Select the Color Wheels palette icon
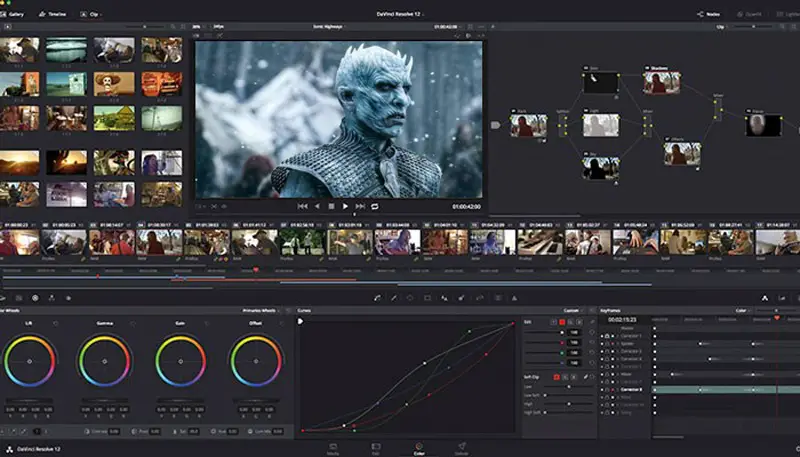The height and width of the screenshot is (457, 800). click(35, 298)
